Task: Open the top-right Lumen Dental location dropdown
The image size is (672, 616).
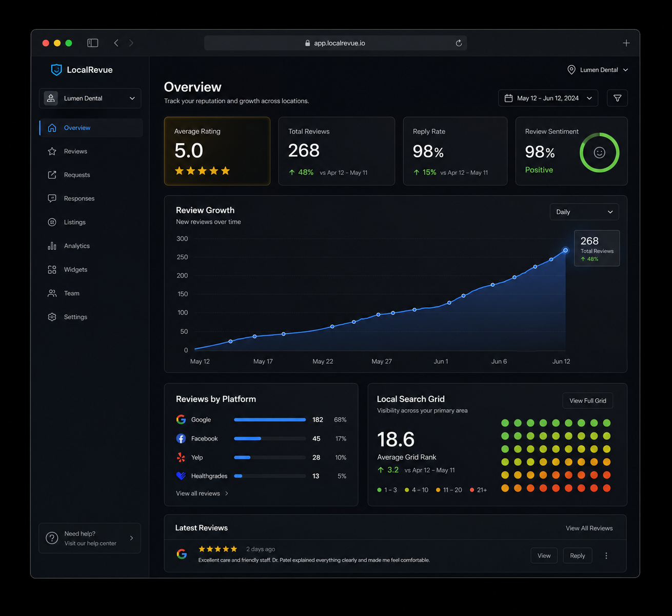Action: (598, 70)
